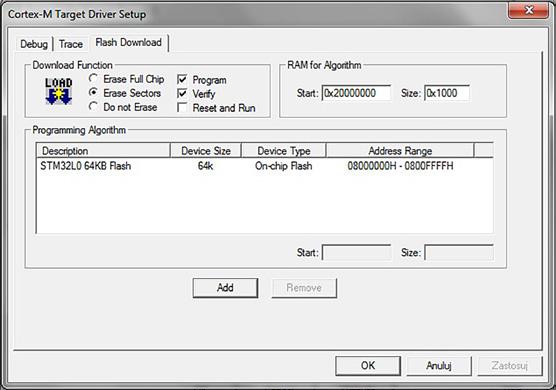Image resolution: width=556 pixels, height=390 pixels.
Task: Enable Reset and Run checkbox
Action: (182, 107)
